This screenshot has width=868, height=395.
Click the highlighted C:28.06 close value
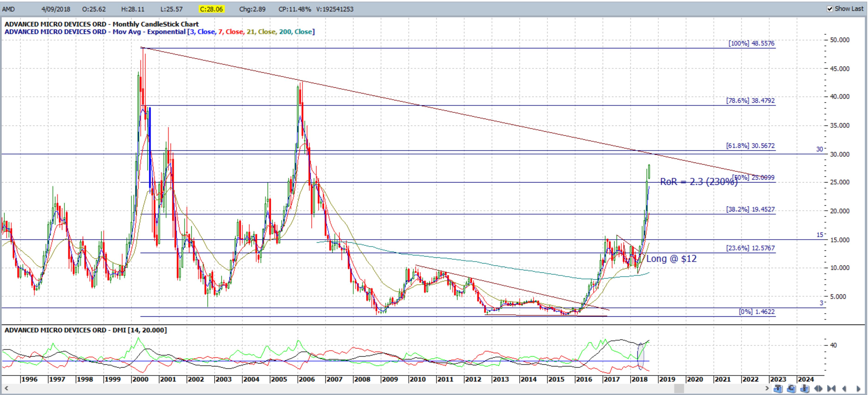(211, 9)
